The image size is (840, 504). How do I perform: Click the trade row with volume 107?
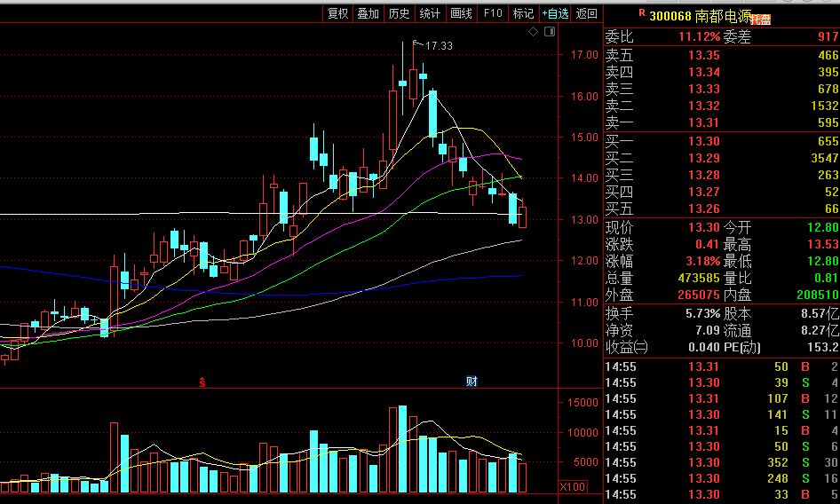(x=722, y=399)
